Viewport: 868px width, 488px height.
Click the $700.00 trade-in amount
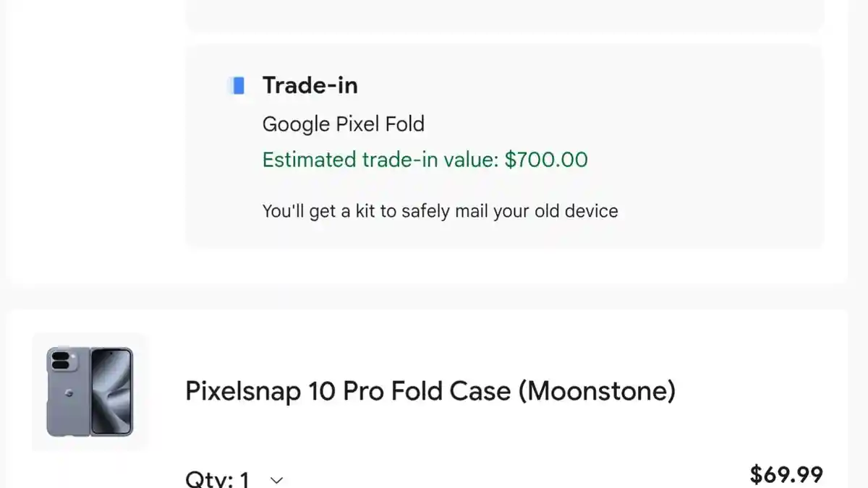point(546,159)
